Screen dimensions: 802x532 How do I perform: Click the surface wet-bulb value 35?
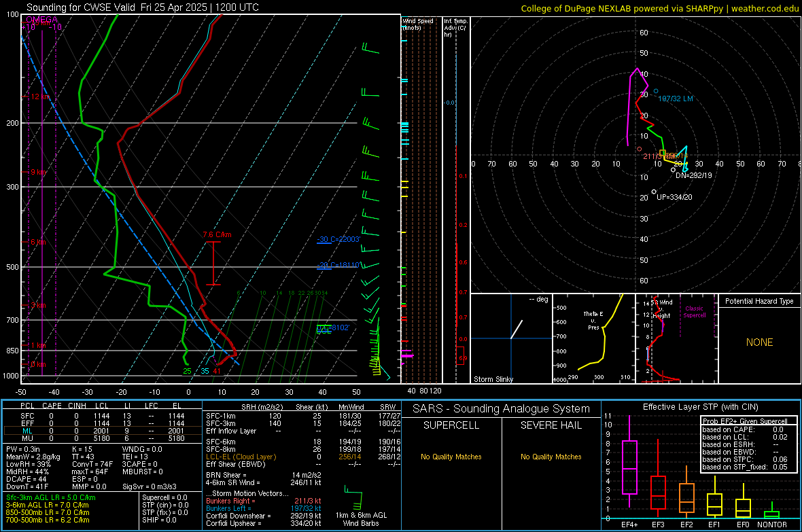point(205,372)
